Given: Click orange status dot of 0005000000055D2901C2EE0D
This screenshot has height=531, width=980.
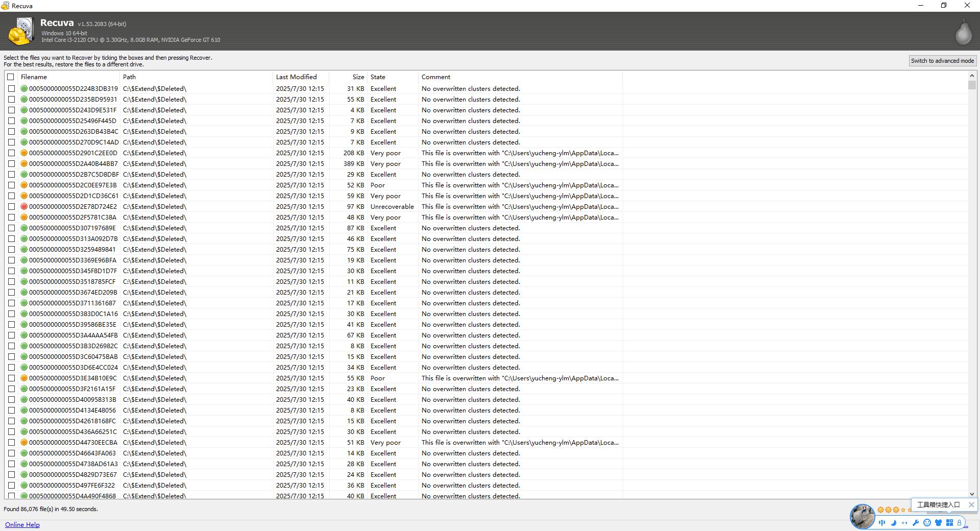Looking at the screenshot, I should point(24,153).
